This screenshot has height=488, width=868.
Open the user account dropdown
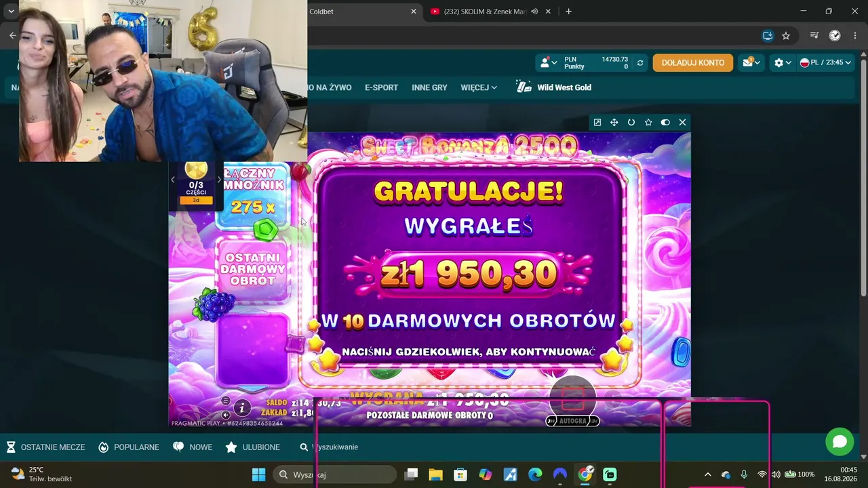[x=548, y=63]
